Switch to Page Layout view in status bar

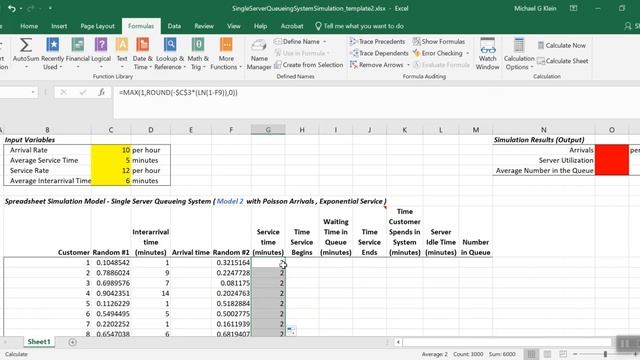(547, 354)
